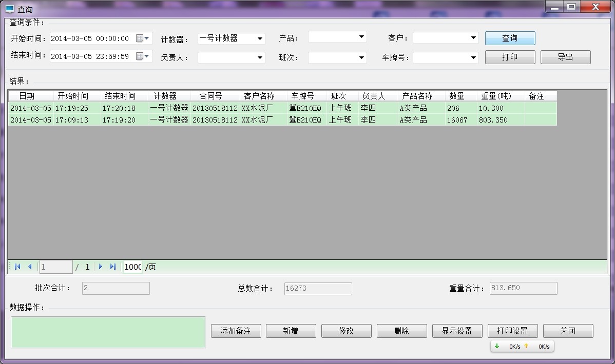Sort by the 车牌号 column header
Screen dimensions: 615x364
[307, 96]
